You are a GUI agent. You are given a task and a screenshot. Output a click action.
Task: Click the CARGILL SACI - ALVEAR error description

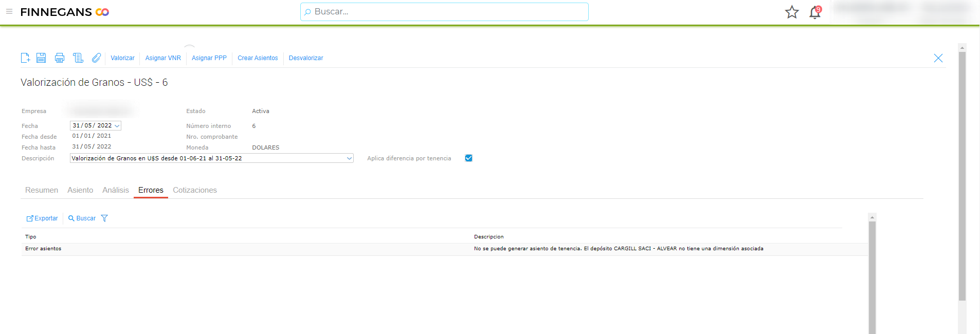tap(619, 249)
